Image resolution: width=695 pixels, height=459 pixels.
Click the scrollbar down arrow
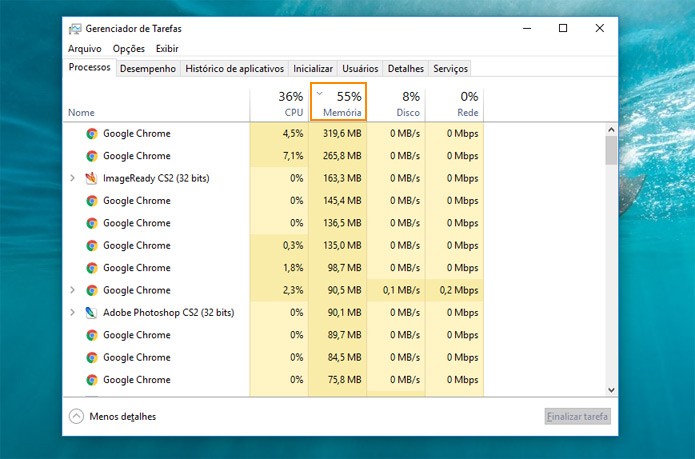[611, 390]
